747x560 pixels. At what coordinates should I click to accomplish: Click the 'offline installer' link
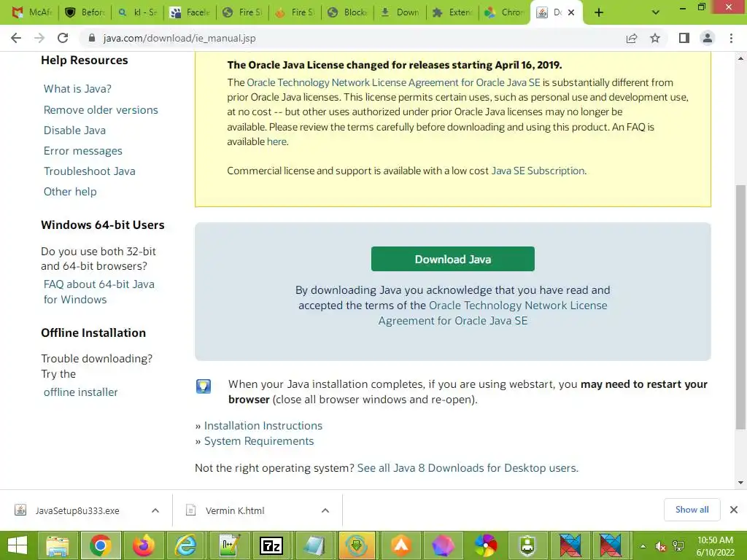(x=80, y=392)
